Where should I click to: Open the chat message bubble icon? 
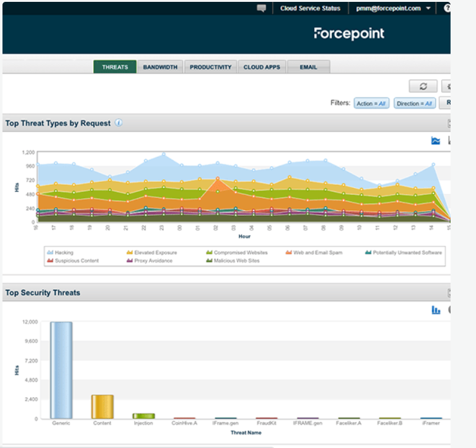tap(261, 8)
